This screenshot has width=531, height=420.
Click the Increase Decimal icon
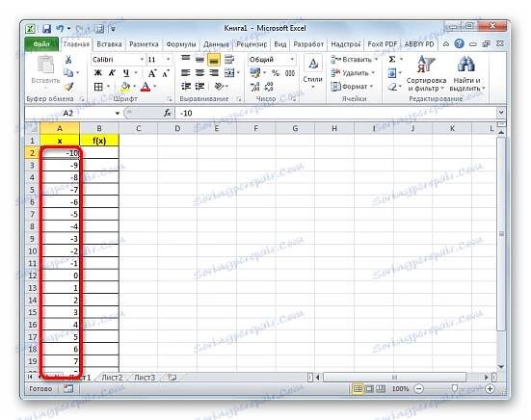point(255,87)
